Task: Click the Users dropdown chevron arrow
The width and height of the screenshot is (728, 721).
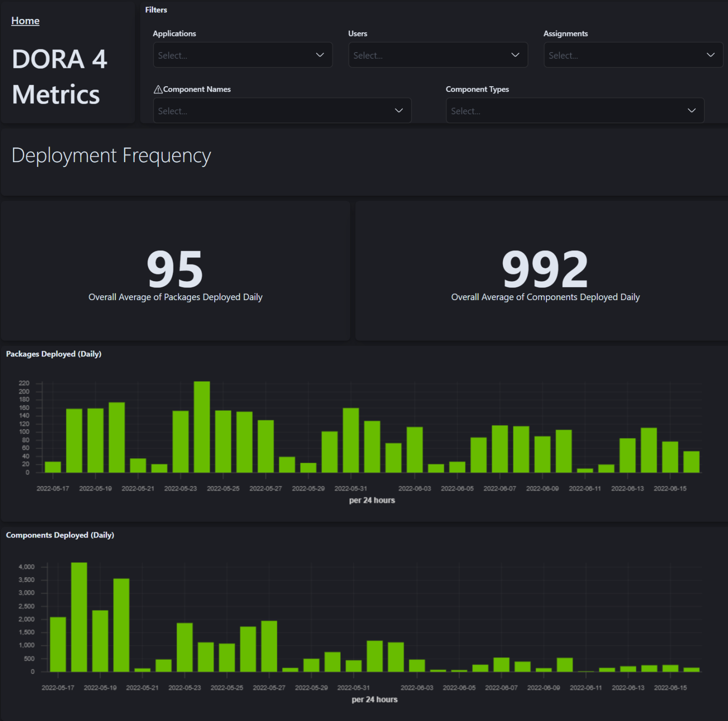Action: pyautogui.click(x=515, y=55)
